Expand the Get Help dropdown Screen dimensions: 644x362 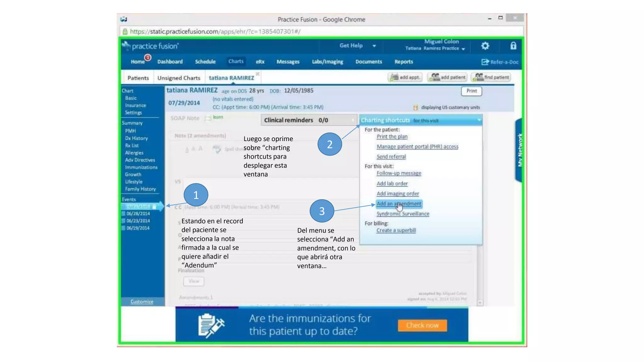point(374,46)
